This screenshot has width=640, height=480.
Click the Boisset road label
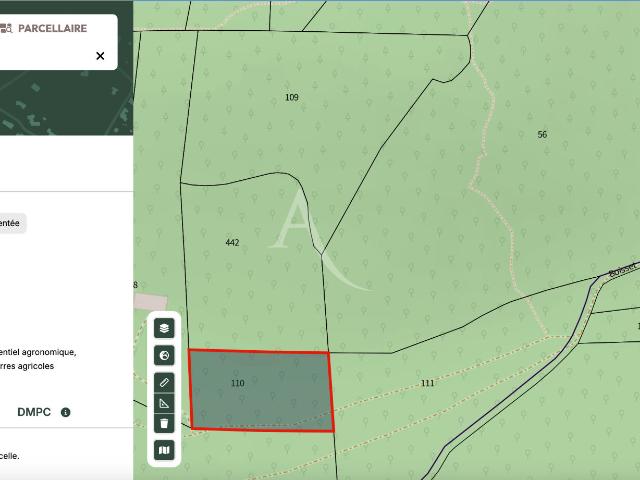pos(623,270)
